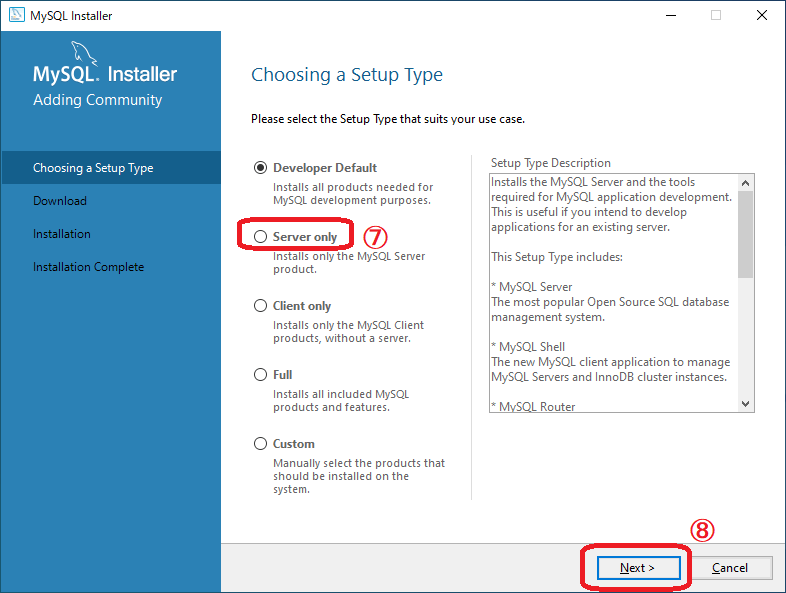Click the description scroll up arrow
This screenshot has width=786, height=593.
click(x=745, y=183)
